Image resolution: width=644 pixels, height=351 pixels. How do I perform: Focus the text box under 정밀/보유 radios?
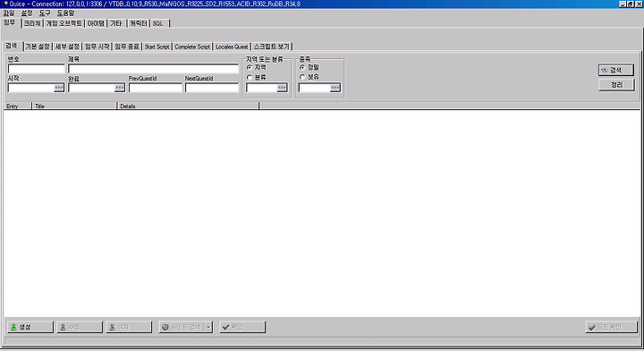315,88
